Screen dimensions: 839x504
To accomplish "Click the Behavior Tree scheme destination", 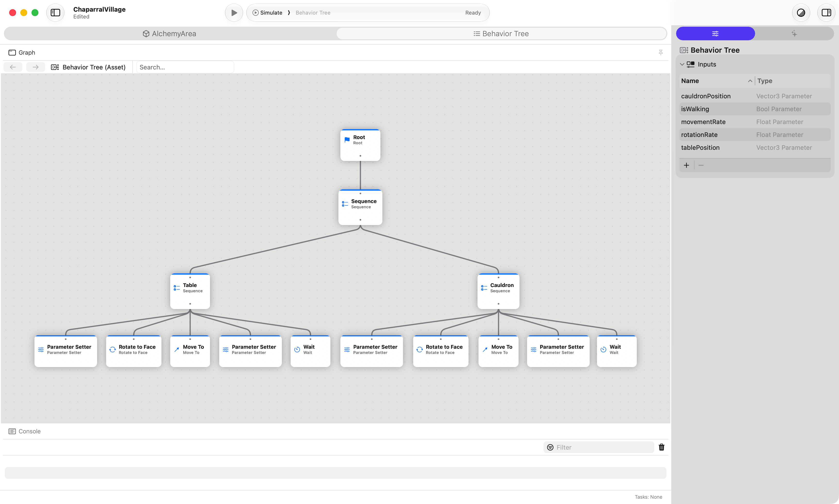I will (313, 13).
